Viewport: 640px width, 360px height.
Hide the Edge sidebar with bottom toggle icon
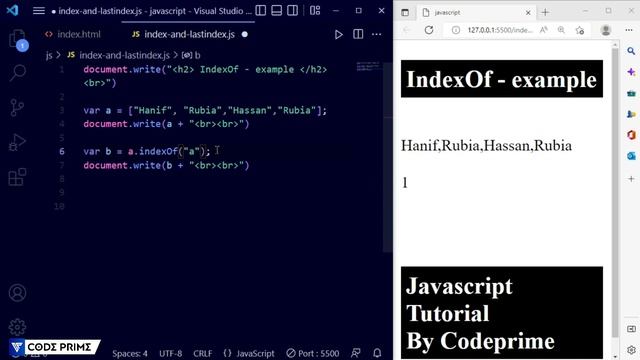click(631, 329)
